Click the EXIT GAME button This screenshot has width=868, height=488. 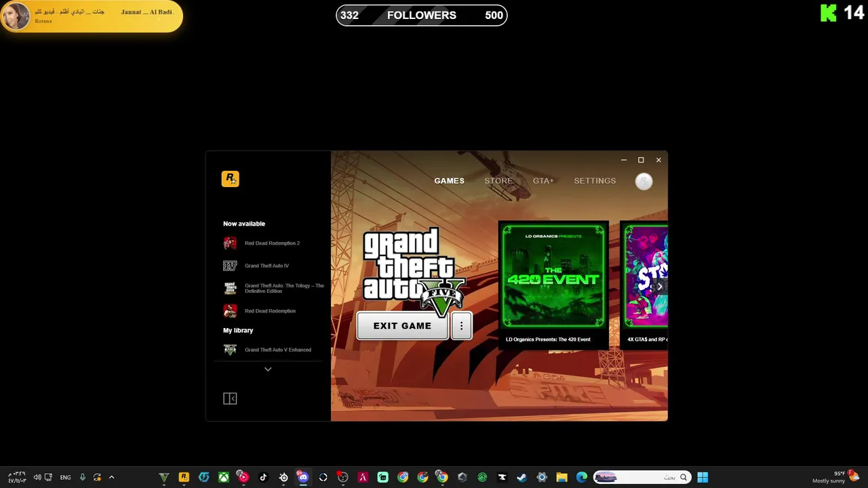click(x=402, y=326)
